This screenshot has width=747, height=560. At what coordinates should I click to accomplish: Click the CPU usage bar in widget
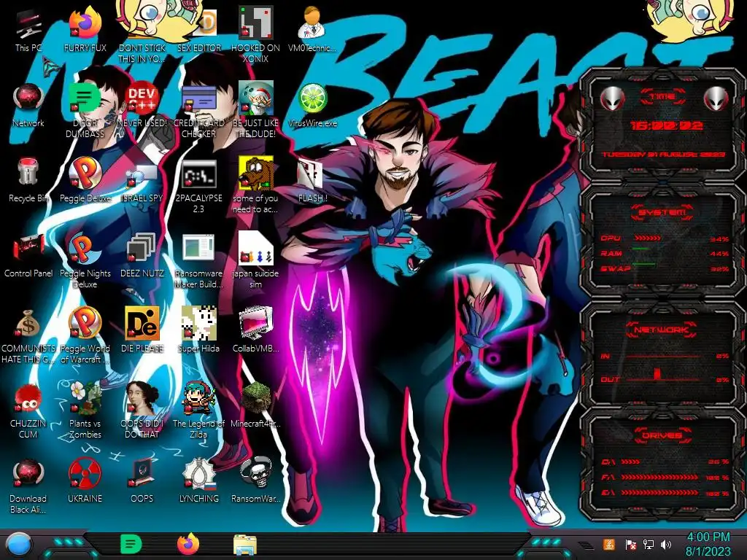pyautogui.click(x=647, y=238)
